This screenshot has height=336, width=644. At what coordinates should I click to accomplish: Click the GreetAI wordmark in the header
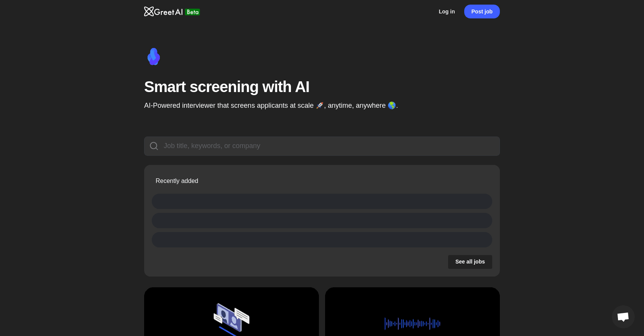click(x=169, y=12)
